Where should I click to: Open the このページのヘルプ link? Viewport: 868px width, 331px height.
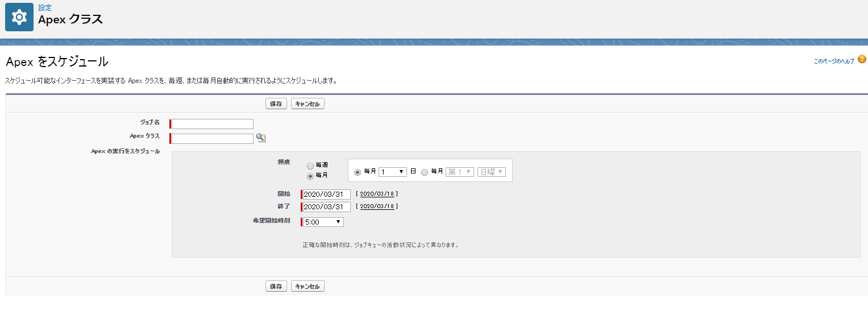(834, 61)
